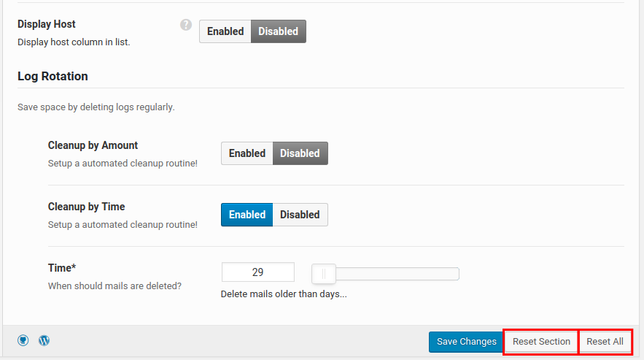
Task: Hit the Reset All button
Action: click(x=605, y=342)
